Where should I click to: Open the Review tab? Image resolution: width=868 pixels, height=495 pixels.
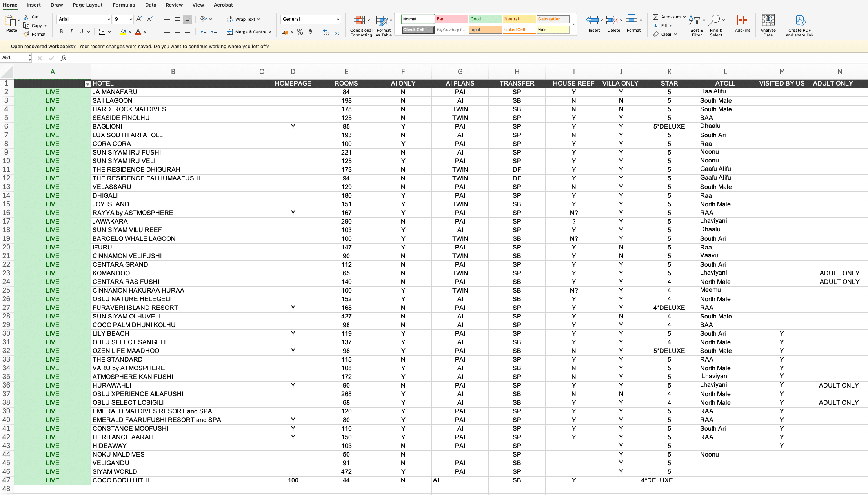pyautogui.click(x=174, y=5)
